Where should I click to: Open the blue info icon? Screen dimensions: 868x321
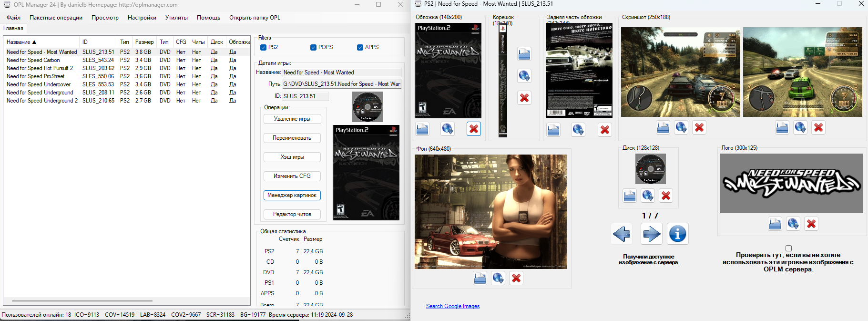tap(678, 234)
